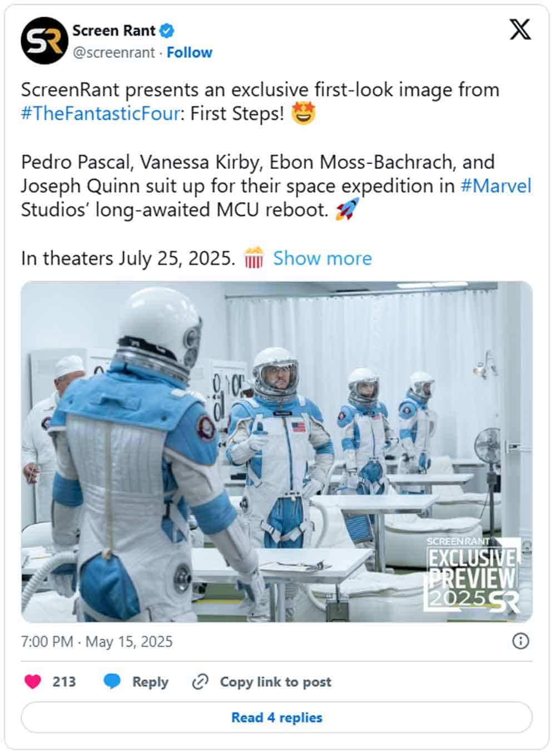556x756 pixels.
Task: Click the chain link icon
Action: 200,682
